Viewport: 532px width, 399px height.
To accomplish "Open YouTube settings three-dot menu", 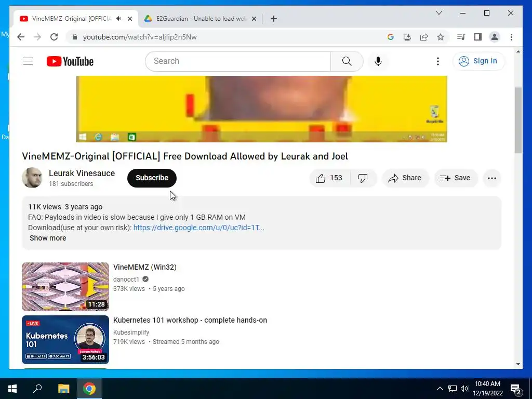I will (x=437, y=61).
